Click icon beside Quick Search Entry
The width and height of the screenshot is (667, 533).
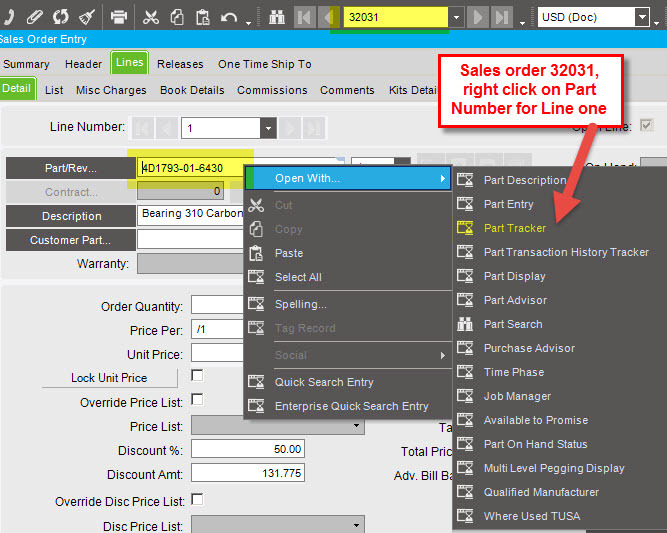click(256, 382)
